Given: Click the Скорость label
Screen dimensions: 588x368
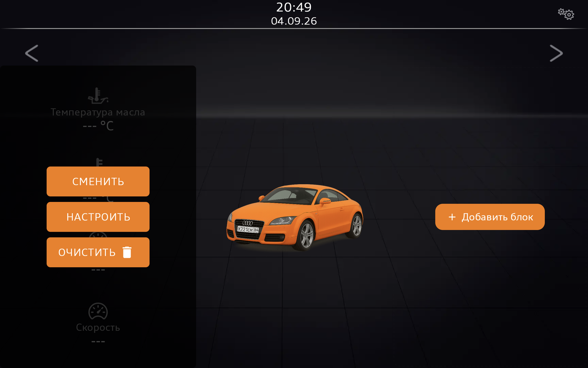Looking at the screenshot, I should click(x=98, y=327).
